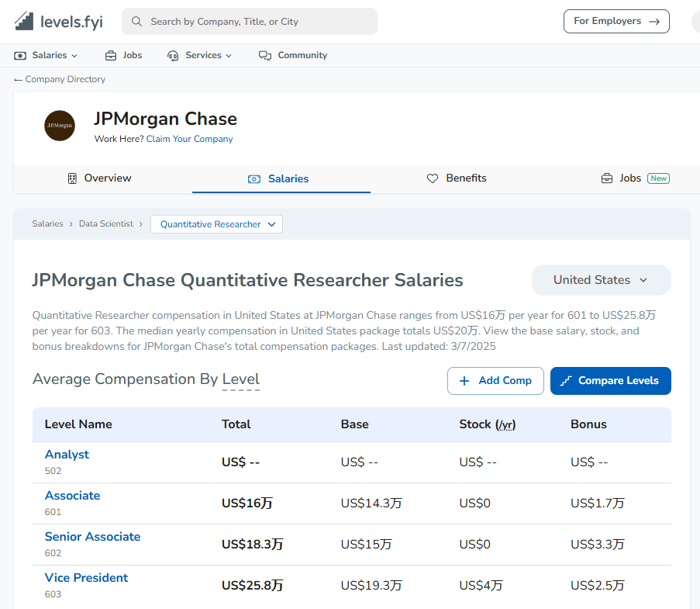
Task: Click Associate bonus US$1.7万
Action: click(598, 503)
